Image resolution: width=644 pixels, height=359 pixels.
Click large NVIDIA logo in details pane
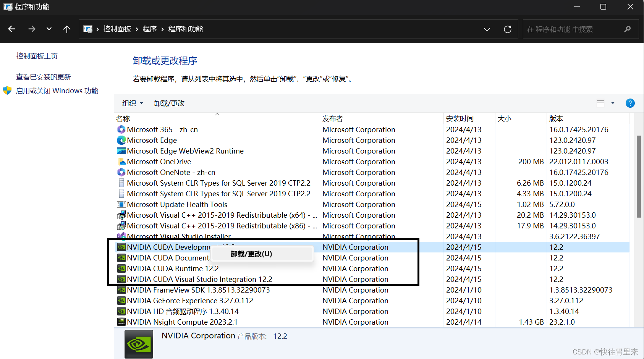139,344
